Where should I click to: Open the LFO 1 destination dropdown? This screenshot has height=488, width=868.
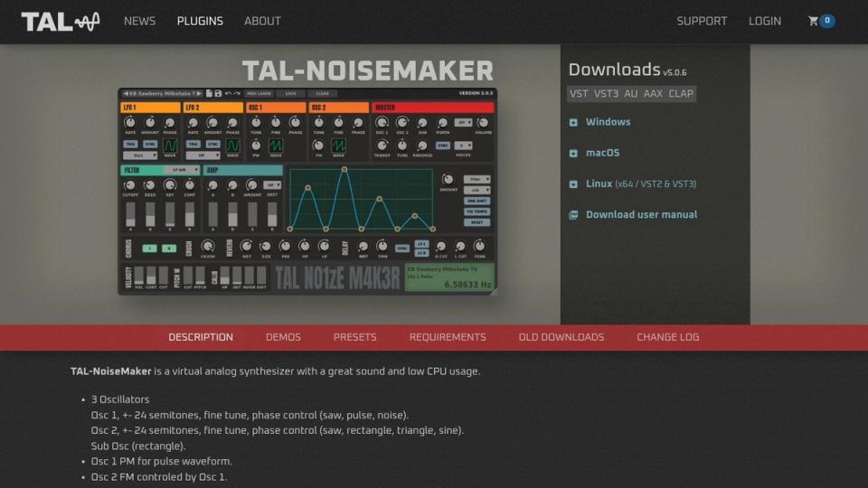140,155
